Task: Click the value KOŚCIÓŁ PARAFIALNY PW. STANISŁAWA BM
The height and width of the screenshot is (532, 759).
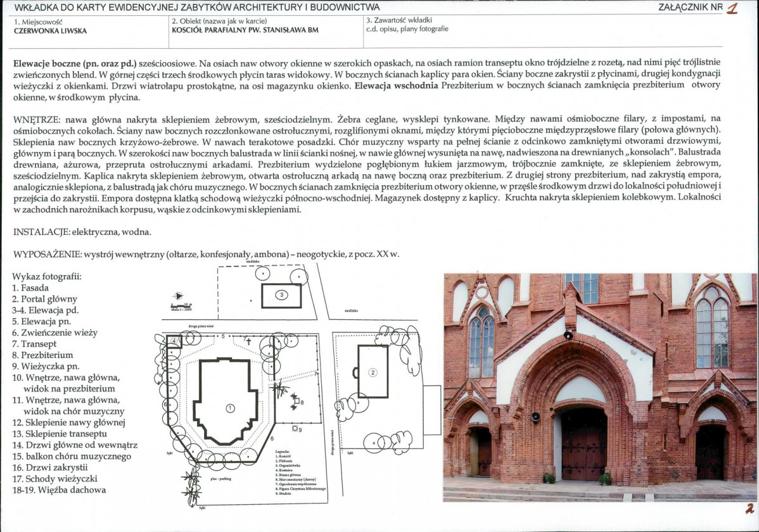Action: point(245,30)
